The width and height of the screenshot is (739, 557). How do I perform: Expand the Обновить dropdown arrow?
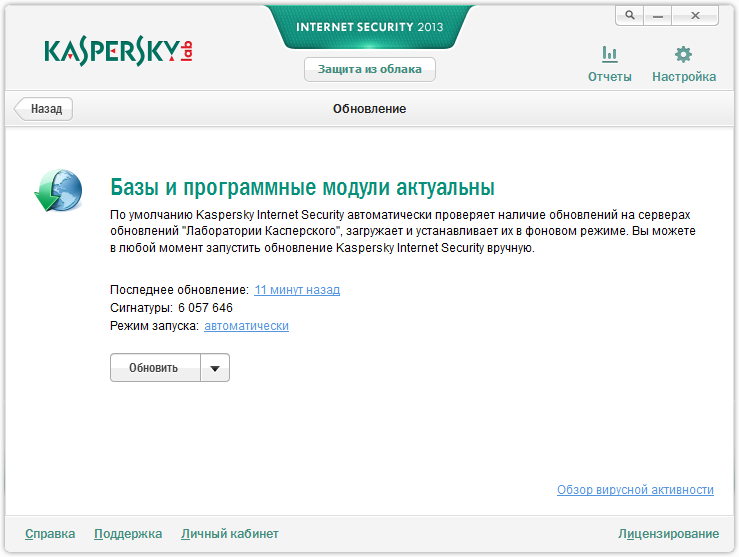[215, 368]
